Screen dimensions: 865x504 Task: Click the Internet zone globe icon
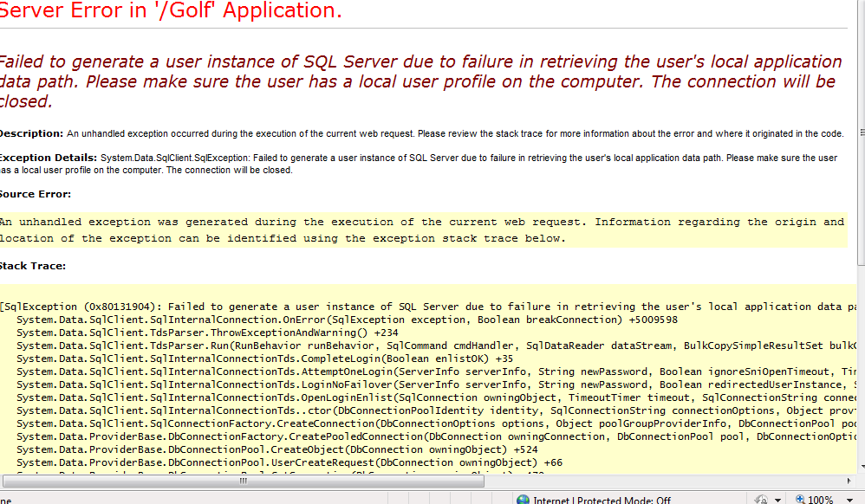pyautogui.click(x=523, y=500)
